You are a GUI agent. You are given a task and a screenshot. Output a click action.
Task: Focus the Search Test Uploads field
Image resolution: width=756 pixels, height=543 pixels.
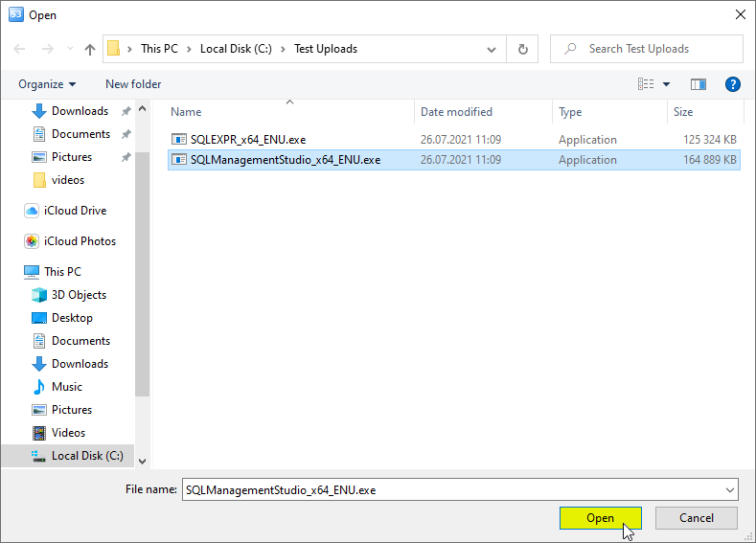point(647,49)
